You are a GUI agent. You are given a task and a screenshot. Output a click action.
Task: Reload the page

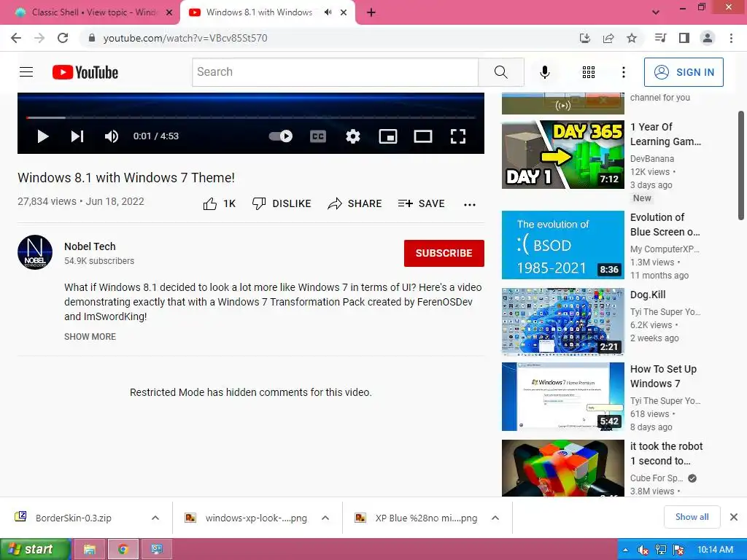pos(63,38)
